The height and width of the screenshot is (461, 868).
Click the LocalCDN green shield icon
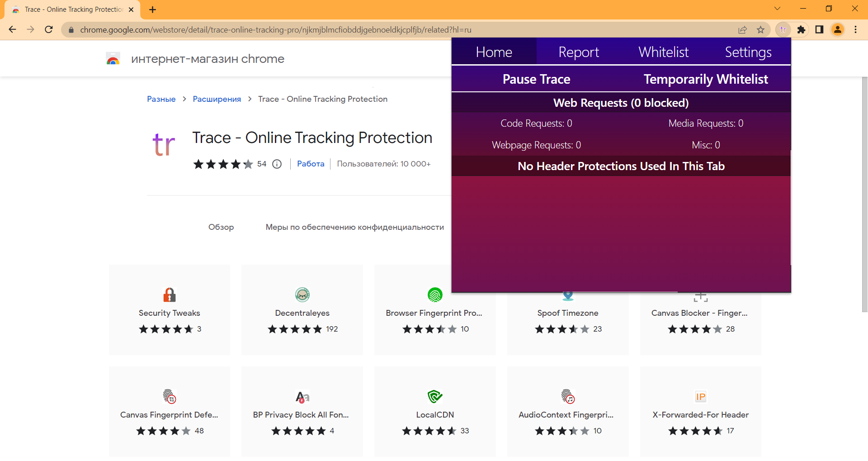[x=435, y=396]
